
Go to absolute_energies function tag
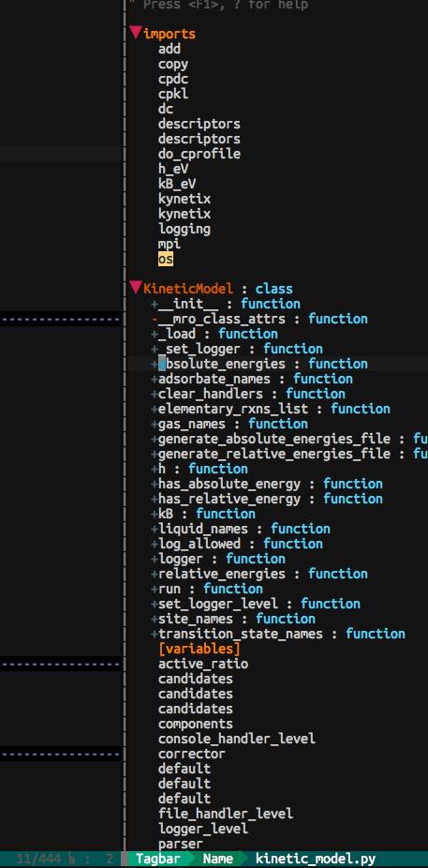pyautogui.click(x=222, y=364)
